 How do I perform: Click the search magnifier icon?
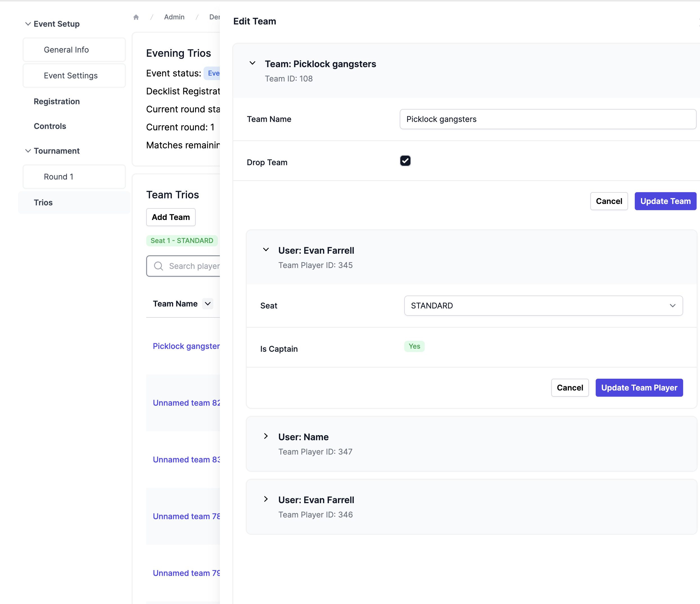[x=159, y=266]
